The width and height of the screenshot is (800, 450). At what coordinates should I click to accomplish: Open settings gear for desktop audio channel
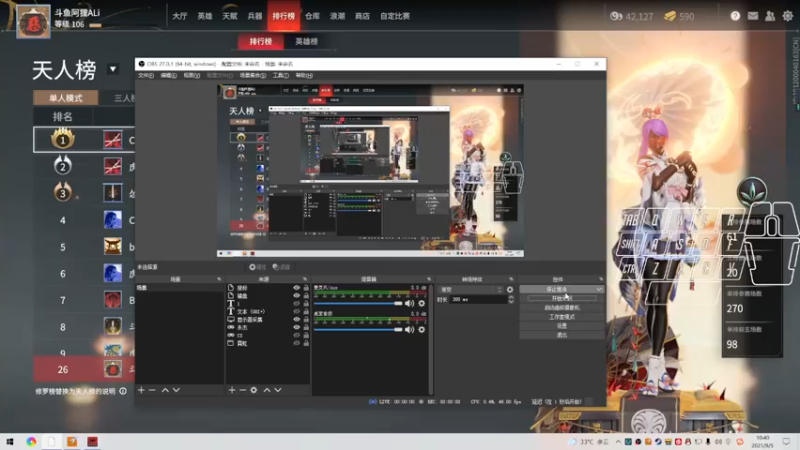[421, 330]
